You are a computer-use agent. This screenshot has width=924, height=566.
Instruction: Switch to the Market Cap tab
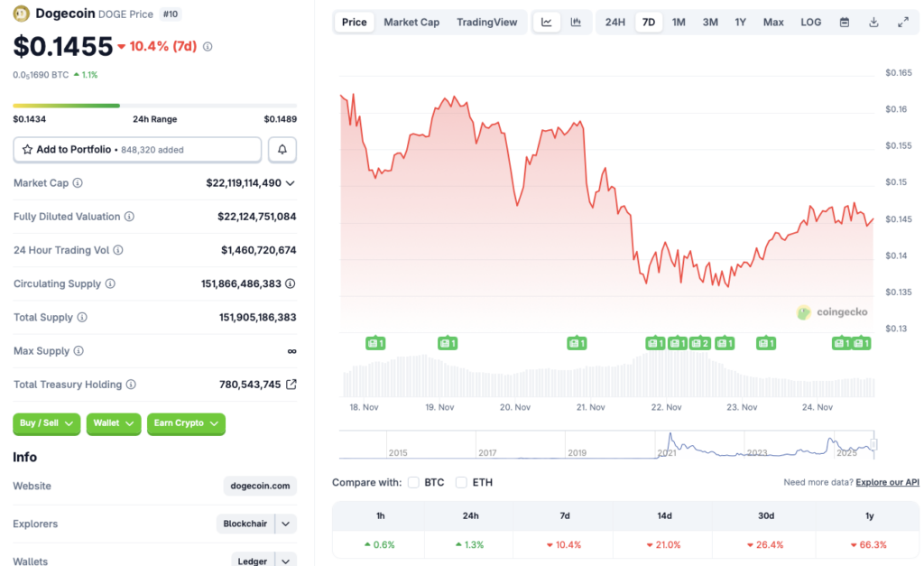[x=411, y=22]
